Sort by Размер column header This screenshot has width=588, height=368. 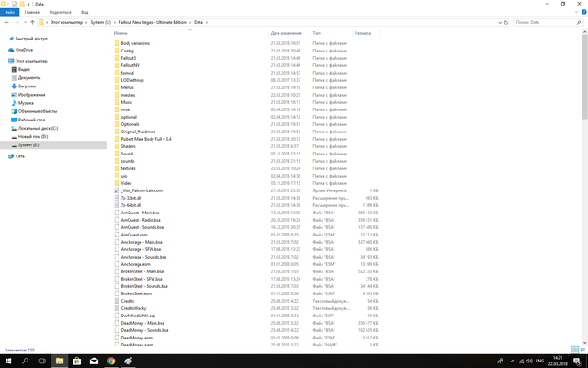coord(363,33)
